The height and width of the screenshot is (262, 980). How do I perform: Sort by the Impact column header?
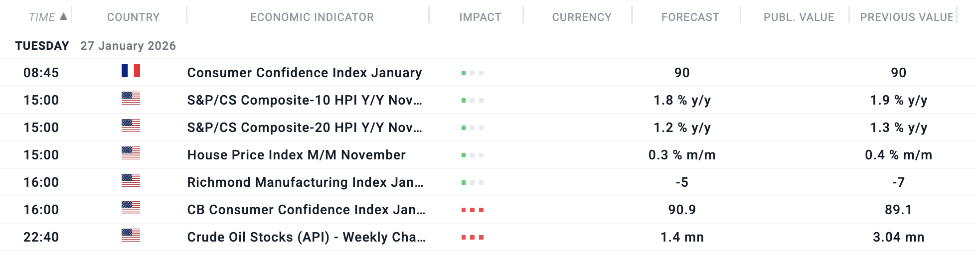tap(480, 17)
